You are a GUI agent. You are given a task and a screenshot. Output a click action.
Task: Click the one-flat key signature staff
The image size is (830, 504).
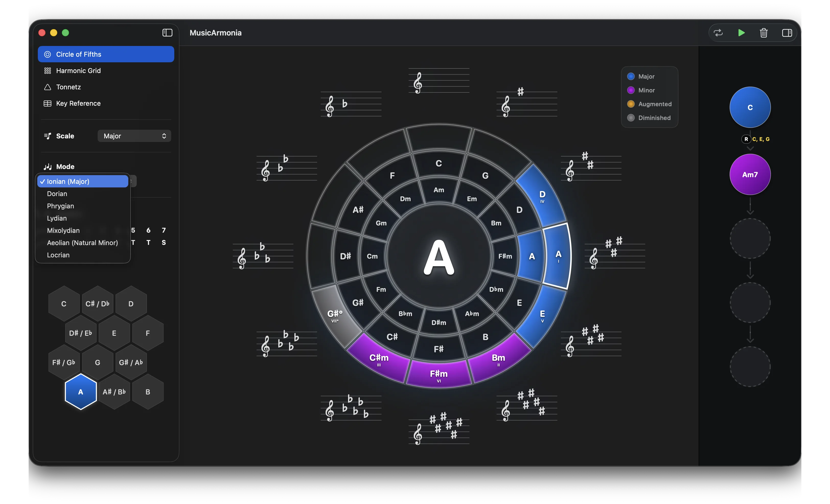pos(351,105)
